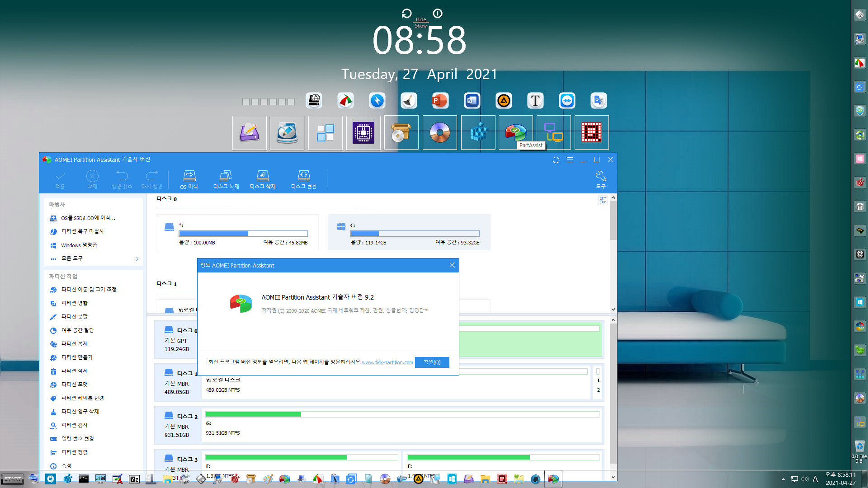Open the CPU chip utility dock icon
The height and width of the screenshot is (488, 868).
coord(363,132)
